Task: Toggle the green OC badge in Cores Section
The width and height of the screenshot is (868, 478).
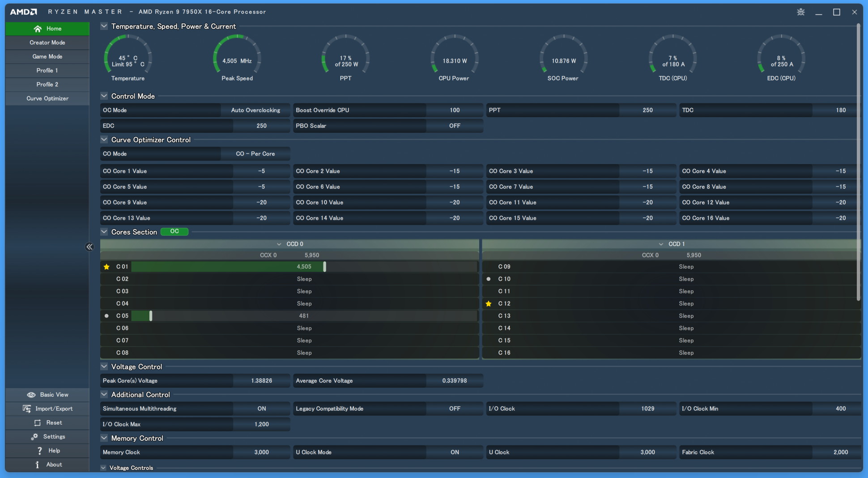Action: point(174,232)
